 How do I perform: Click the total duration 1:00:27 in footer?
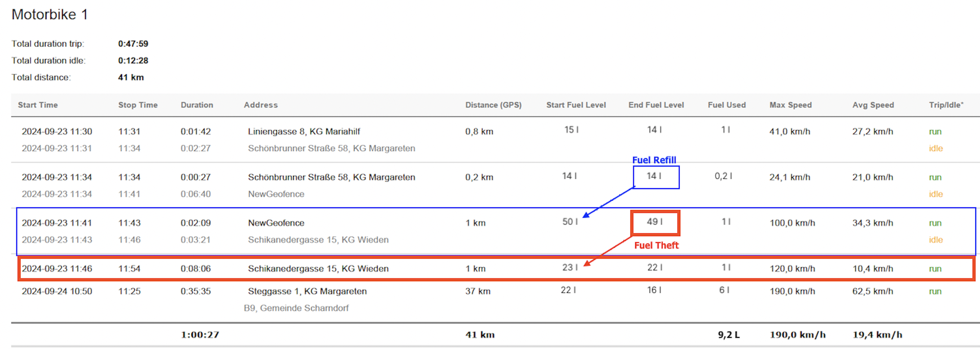click(x=200, y=335)
